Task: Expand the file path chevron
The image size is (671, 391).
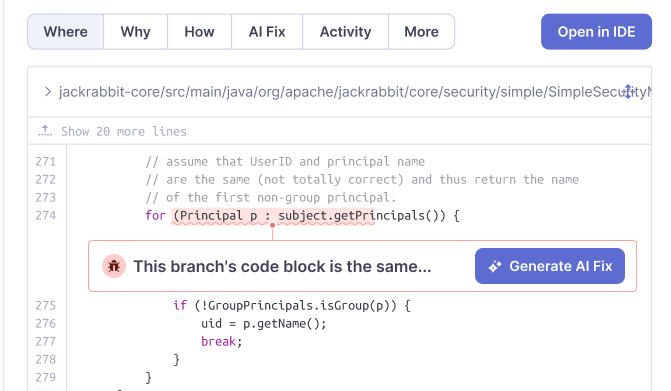Action: (48, 92)
